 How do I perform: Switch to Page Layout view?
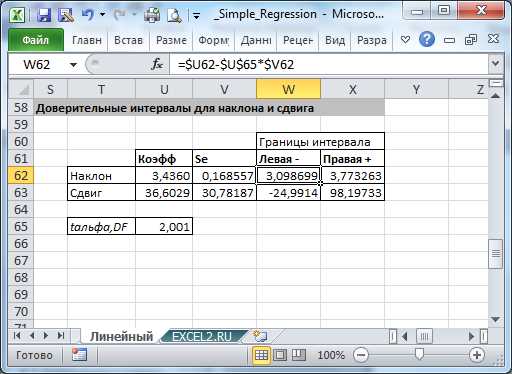pyautogui.click(x=280, y=355)
